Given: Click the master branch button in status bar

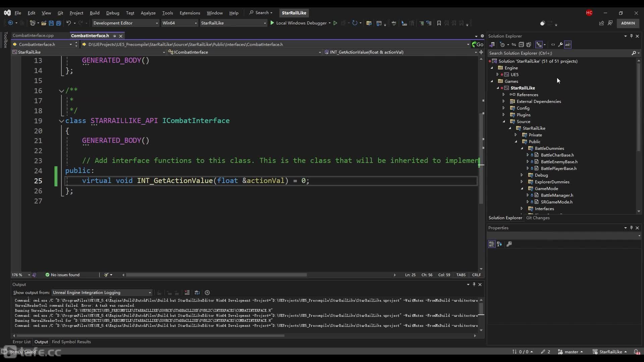Looking at the screenshot, I should [x=571, y=352].
